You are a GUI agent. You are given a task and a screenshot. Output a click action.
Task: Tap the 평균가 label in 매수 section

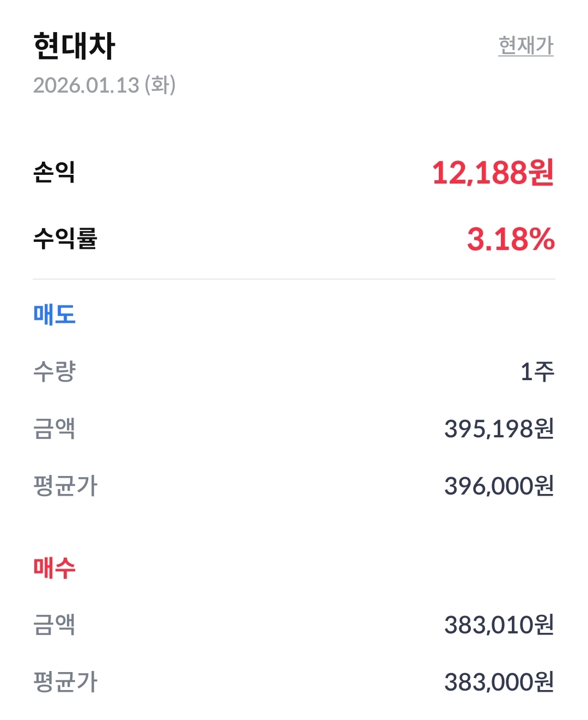(x=65, y=682)
